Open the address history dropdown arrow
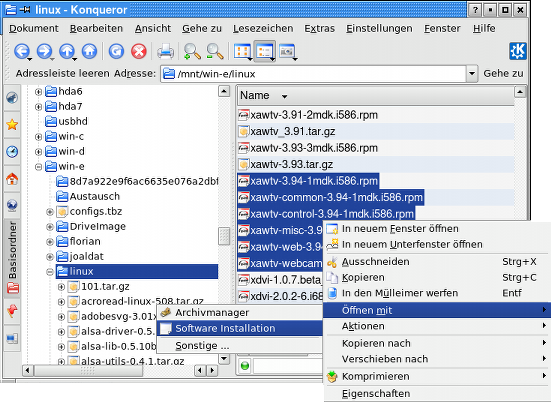Viewport: 551px width, 402px height. tap(472, 74)
